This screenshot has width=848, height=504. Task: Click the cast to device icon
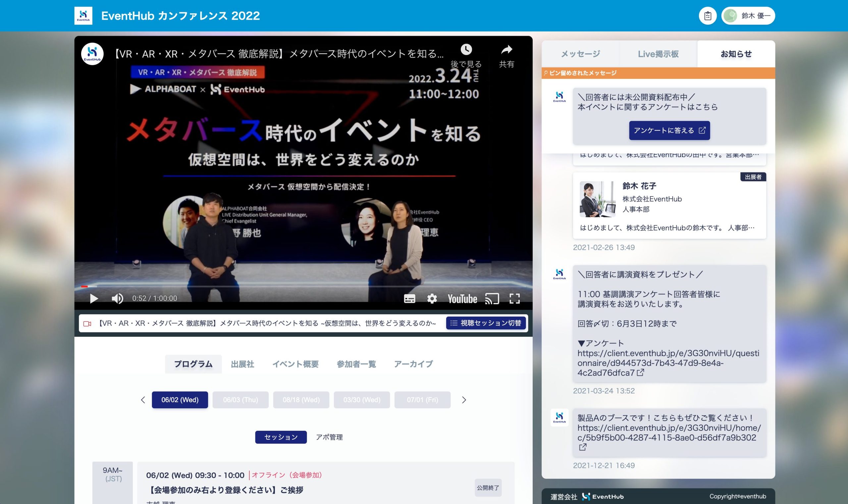pos(492,299)
